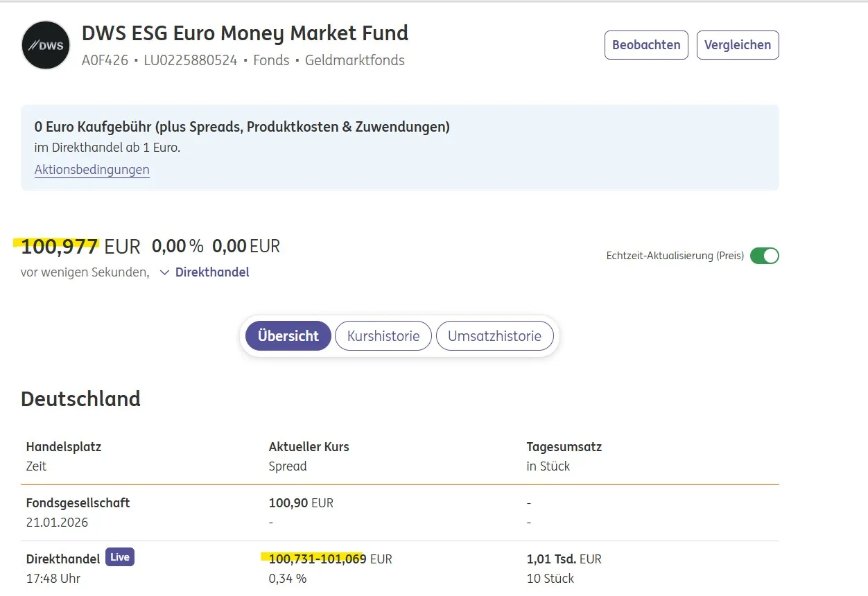Screen dimensions: 868x596
Task: Click the current price 100,977 EUR
Action: 80,246
